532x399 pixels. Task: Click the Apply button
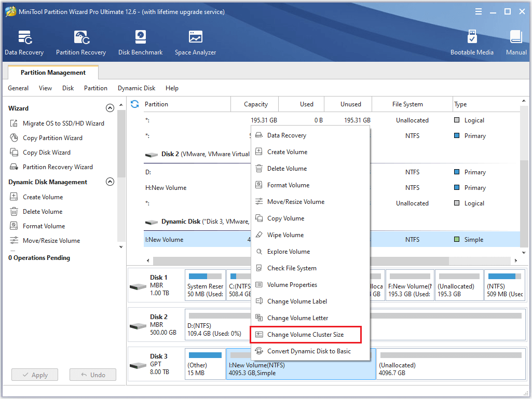click(35, 375)
